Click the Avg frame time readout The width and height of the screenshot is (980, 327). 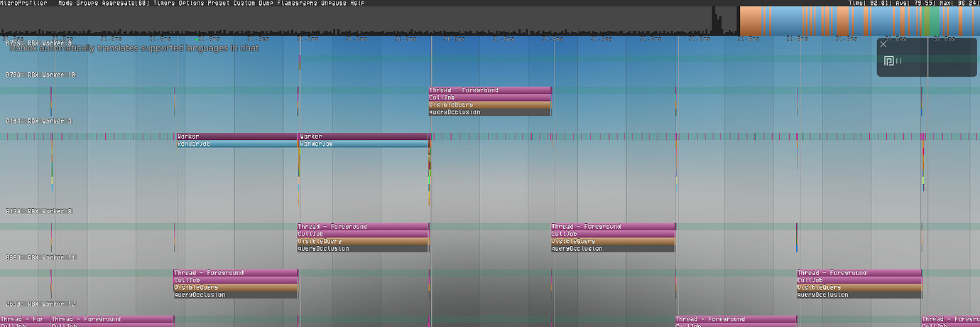[917, 3]
